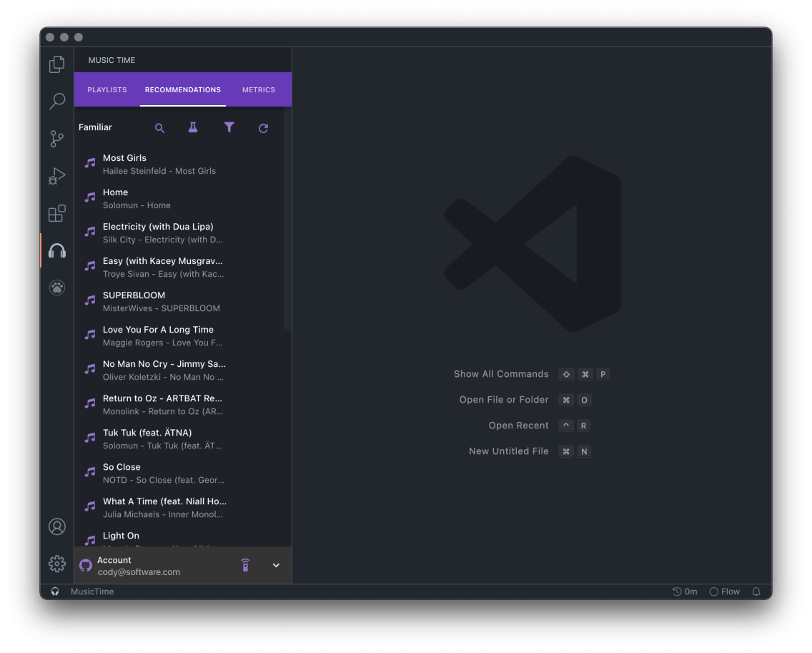
Task: Click the 0m code time status item
Action: (x=685, y=591)
